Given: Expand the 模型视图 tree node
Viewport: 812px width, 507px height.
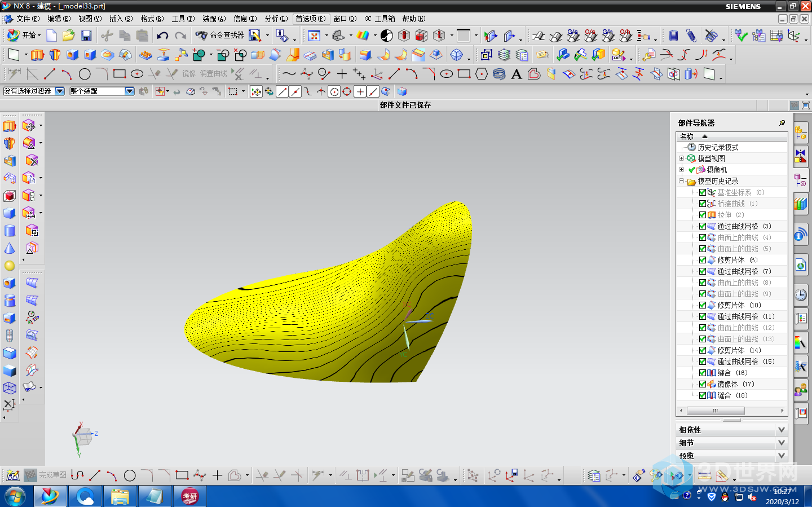Looking at the screenshot, I should pyautogui.click(x=681, y=158).
